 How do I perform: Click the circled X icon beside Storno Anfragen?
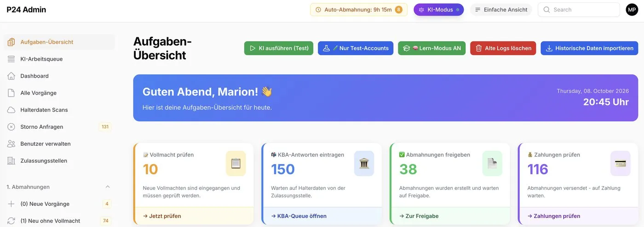11,127
